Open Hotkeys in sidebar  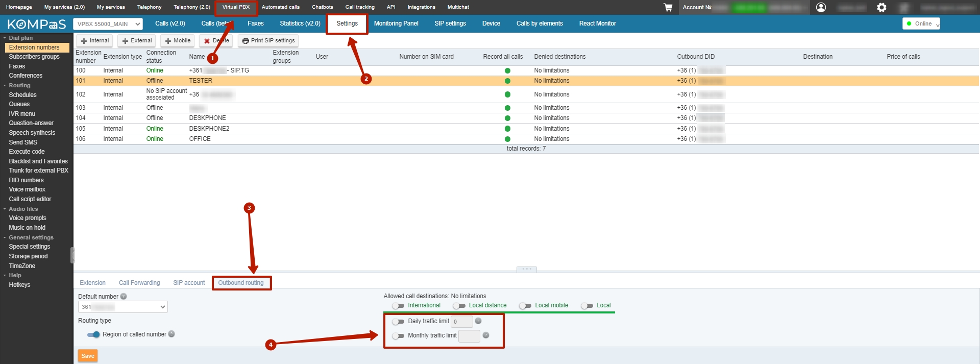click(19, 285)
